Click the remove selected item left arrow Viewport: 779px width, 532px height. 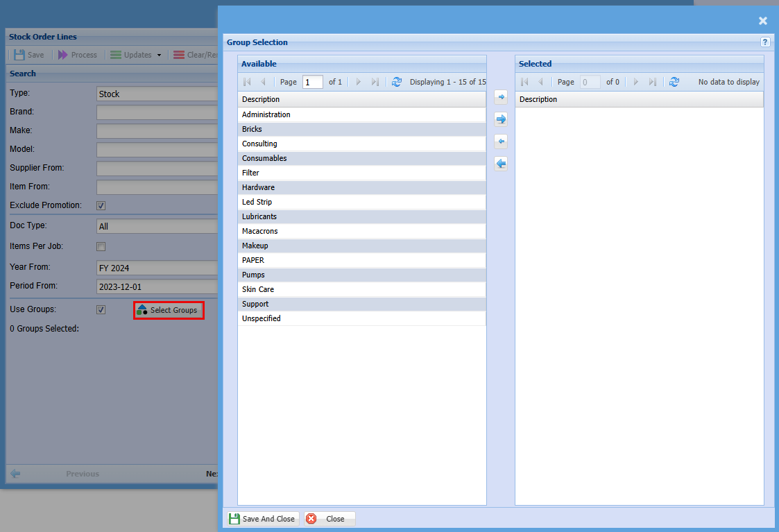501,141
